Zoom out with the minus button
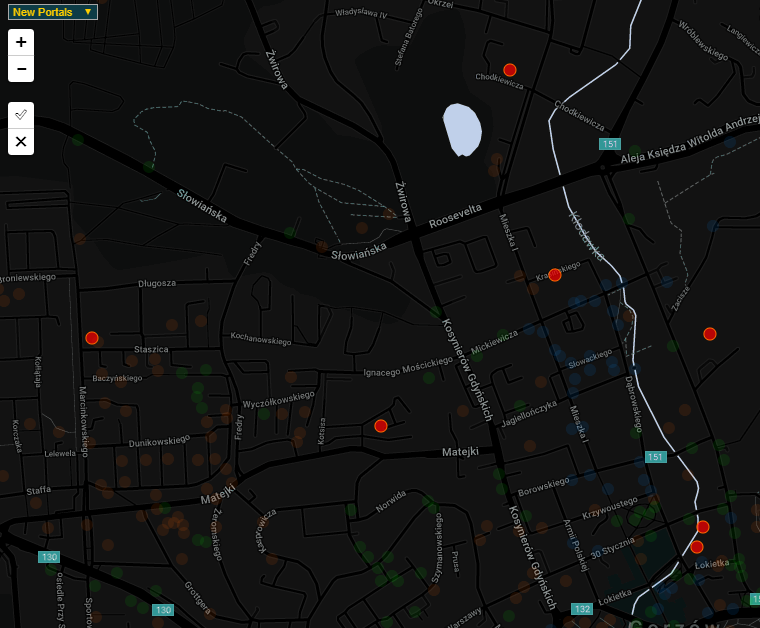760x628 pixels. click(21, 69)
